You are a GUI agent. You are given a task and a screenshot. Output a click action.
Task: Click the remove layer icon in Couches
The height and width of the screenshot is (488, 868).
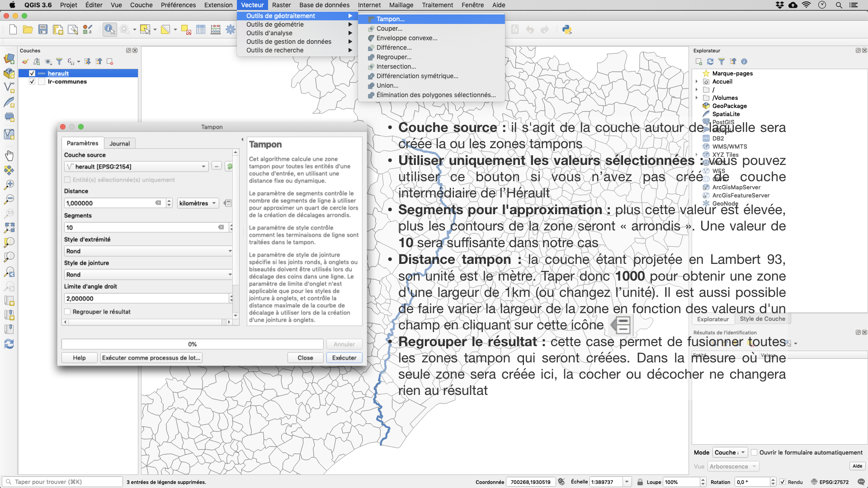point(110,61)
